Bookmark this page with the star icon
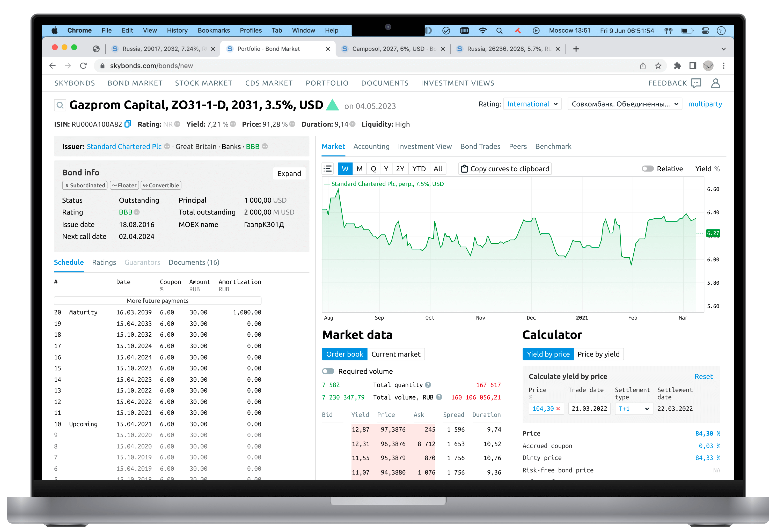Screen dimensions: 777x532 (658, 66)
